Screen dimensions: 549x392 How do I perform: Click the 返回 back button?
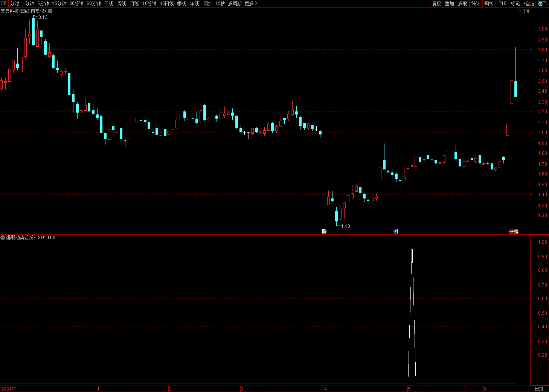pyautogui.click(x=542, y=3)
